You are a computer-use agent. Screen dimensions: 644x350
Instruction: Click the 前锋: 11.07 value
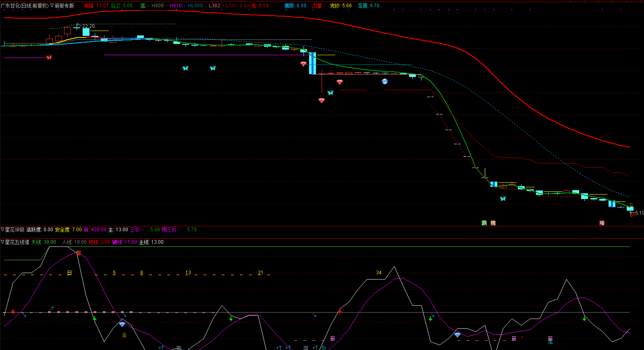pyautogui.click(x=96, y=6)
